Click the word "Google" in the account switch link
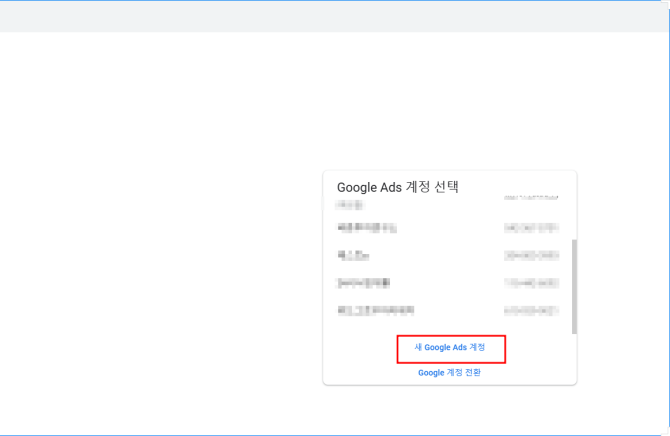The height and width of the screenshot is (436, 670). click(x=431, y=372)
